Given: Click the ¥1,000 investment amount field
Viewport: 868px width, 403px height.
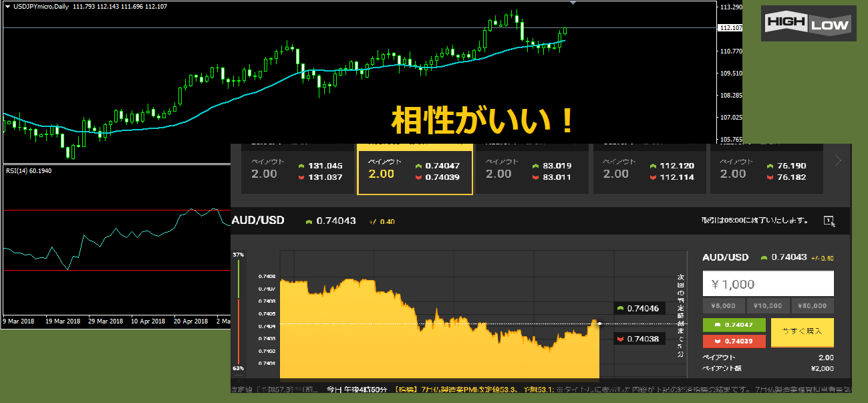Looking at the screenshot, I should 768,284.
